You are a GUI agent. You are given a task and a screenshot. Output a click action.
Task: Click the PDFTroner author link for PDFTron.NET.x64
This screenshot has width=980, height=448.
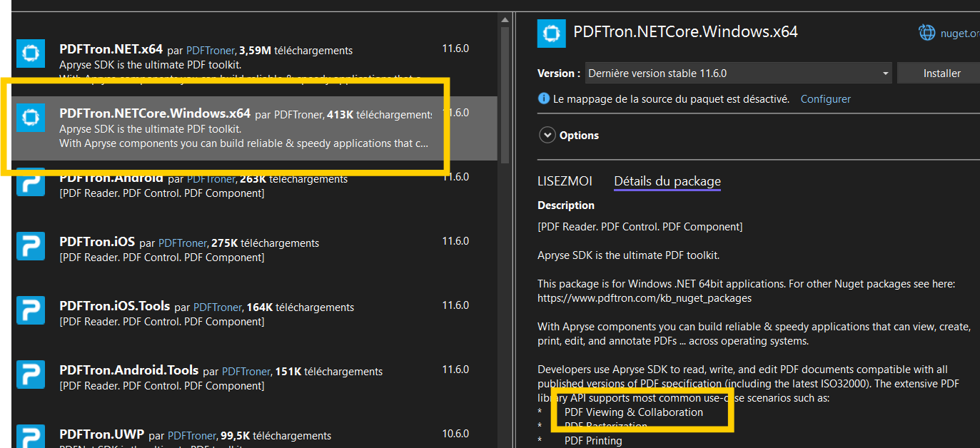click(x=211, y=51)
